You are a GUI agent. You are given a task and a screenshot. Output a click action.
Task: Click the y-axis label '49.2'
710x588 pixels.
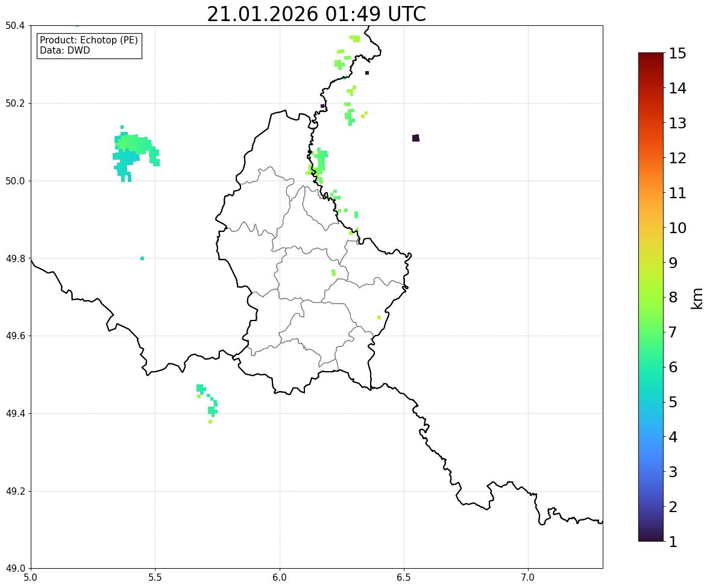[x=15, y=491]
